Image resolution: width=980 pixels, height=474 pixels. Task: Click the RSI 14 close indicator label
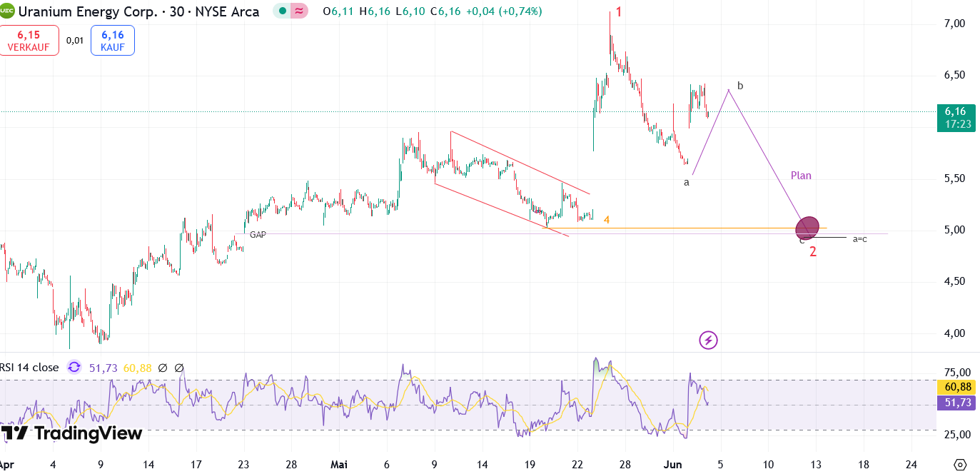tap(29, 368)
